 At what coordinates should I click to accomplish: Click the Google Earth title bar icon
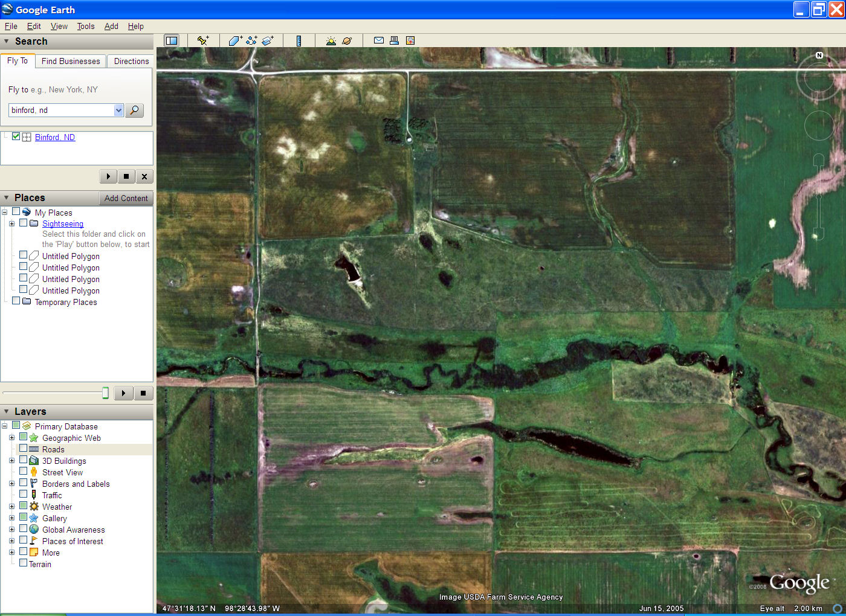(x=7, y=9)
